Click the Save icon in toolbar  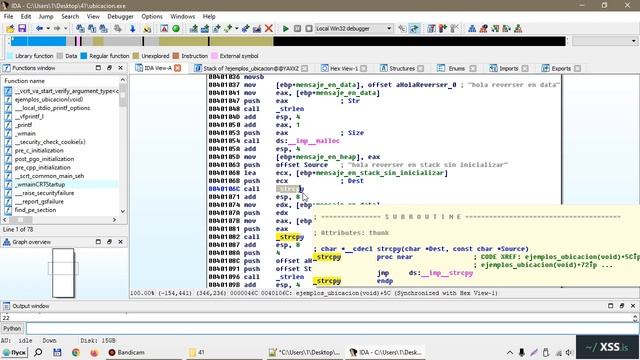22,29
